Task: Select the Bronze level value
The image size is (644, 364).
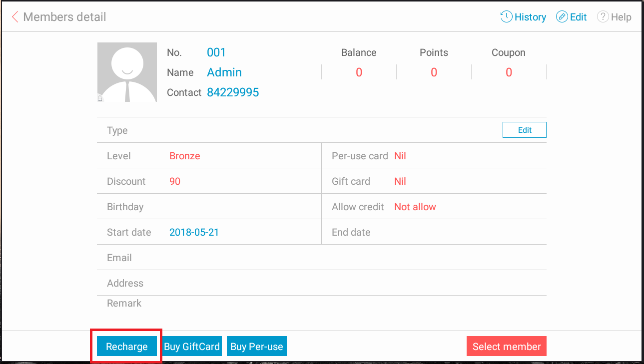Action: 185,156
